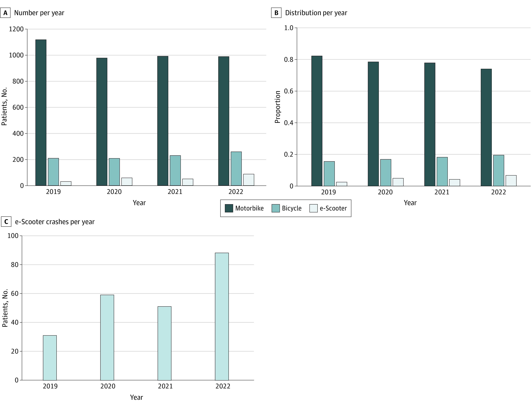Click the 2021 bicycle bar in panel B
The height and width of the screenshot is (410, 532).
tap(442, 172)
